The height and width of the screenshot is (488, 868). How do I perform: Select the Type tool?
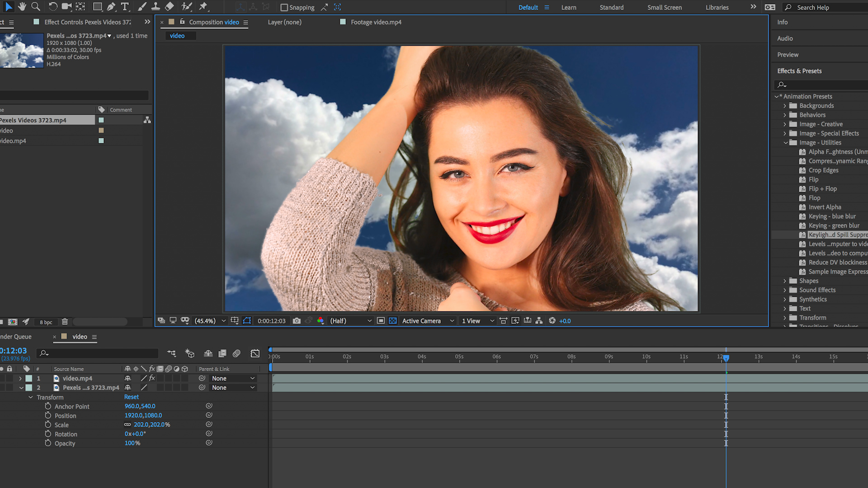[x=125, y=7]
